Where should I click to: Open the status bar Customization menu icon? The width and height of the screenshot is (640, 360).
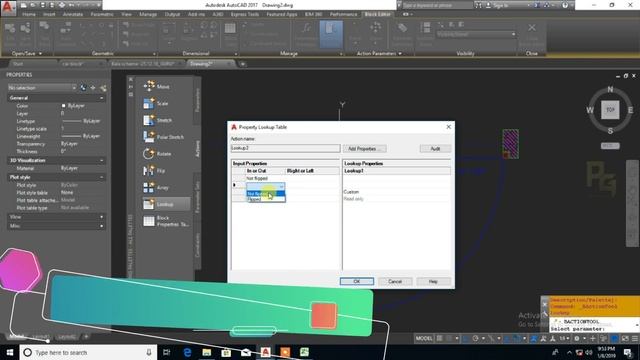(x=635, y=338)
